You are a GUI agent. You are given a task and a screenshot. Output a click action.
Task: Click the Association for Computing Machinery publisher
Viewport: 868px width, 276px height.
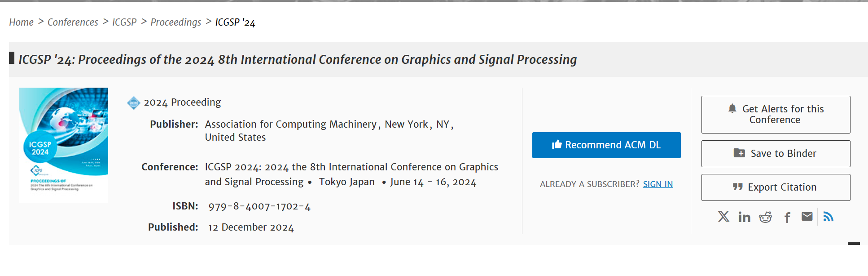290,125
